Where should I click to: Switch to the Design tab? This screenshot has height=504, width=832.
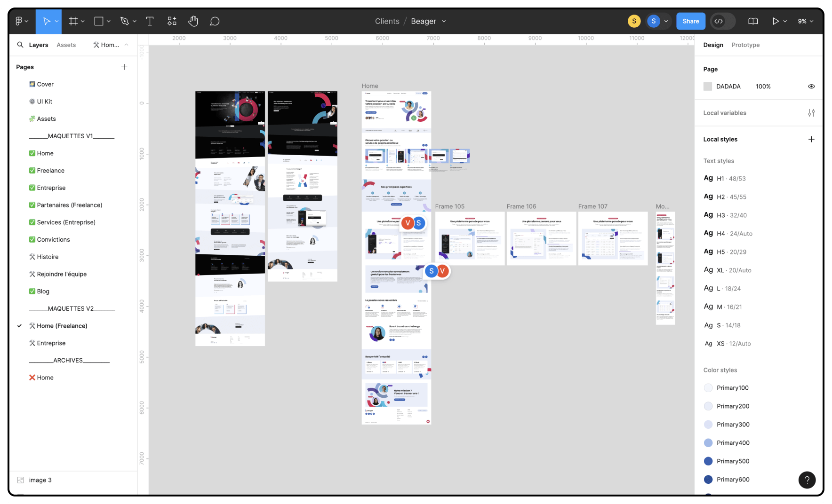pos(713,45)
